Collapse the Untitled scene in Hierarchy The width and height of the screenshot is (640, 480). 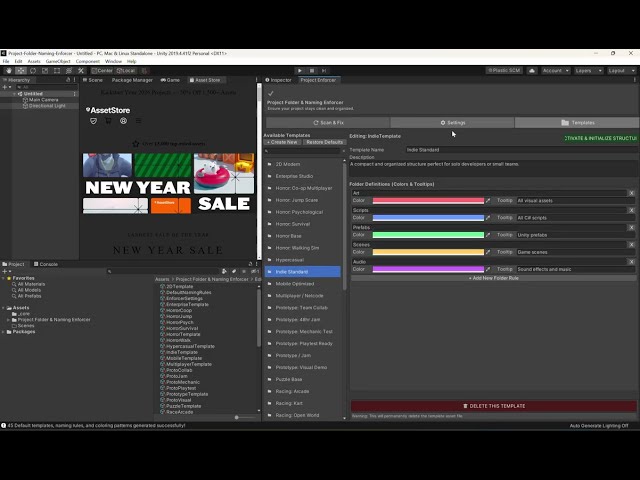pos(15,94)
